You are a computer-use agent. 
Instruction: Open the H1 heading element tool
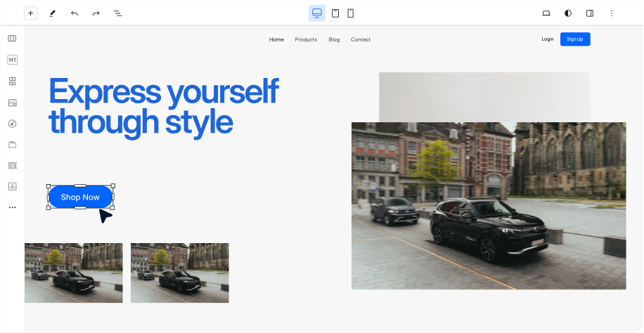pos(12,60)
